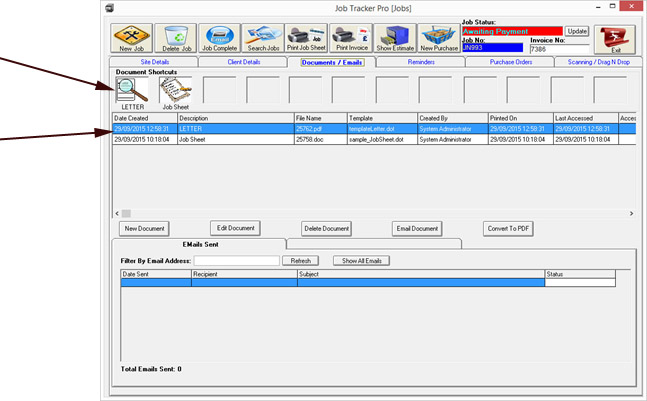Open the Show Estimate filing cabinet icon
The height and width of the screenshot is (401, 647).
tap(395, 38)
